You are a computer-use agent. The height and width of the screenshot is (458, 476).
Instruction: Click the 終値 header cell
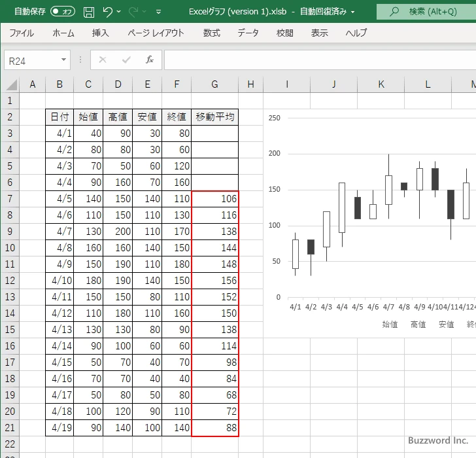pyautogui.click(x=177, y=117)
